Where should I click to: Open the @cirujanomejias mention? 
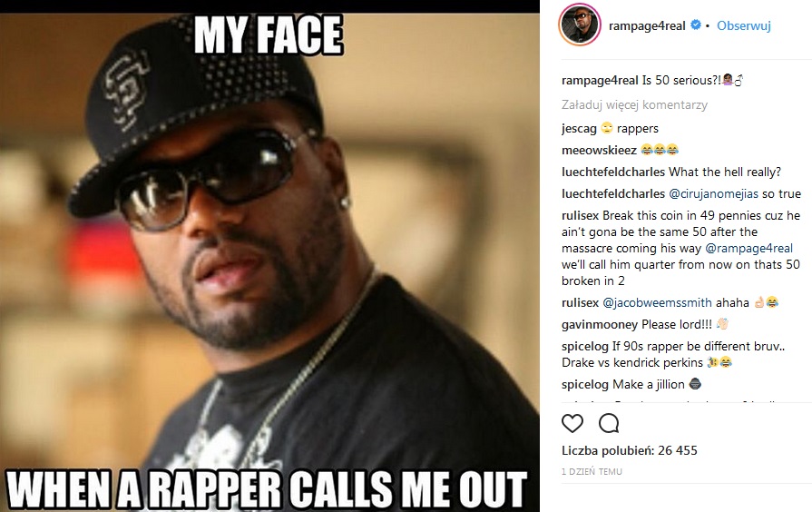(714, 193)
